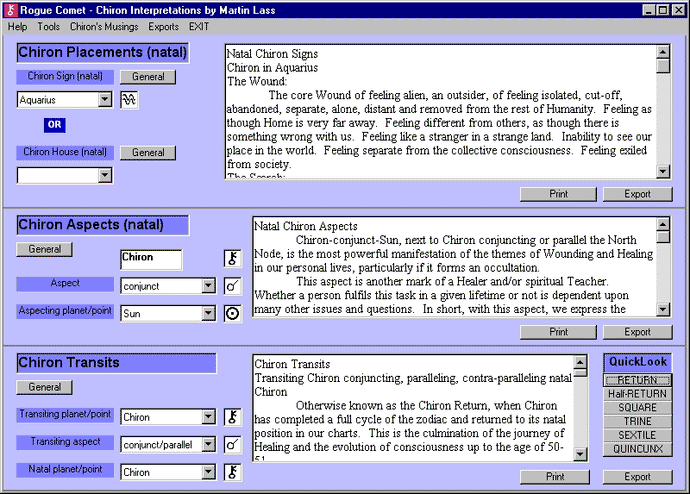Screen dimensions: 690x494
Task: Click the EXIT menu item
Action: 199,27
